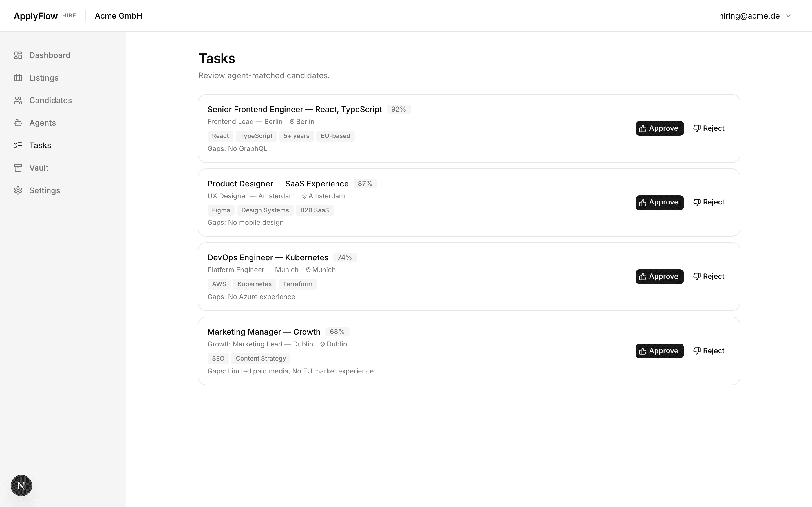Reject the Marketing Manager candidate

tap(709, 351)
